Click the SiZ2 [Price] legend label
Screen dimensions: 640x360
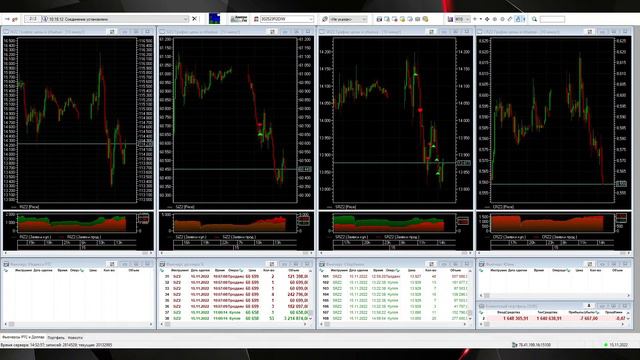pos(185,207)
